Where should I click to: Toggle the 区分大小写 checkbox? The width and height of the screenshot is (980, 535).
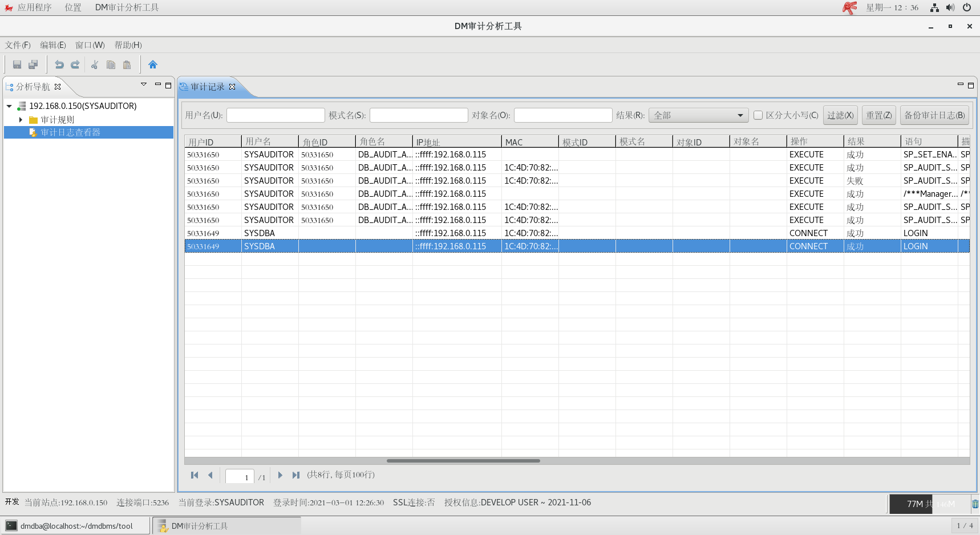click(758, 115)
